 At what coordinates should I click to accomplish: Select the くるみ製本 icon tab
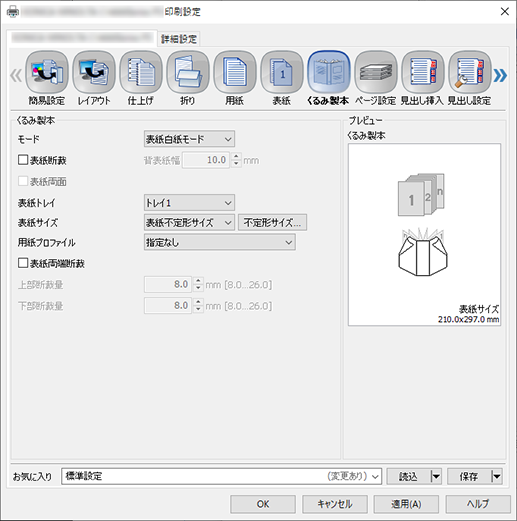pyautogui.click(x=328, y=78)
